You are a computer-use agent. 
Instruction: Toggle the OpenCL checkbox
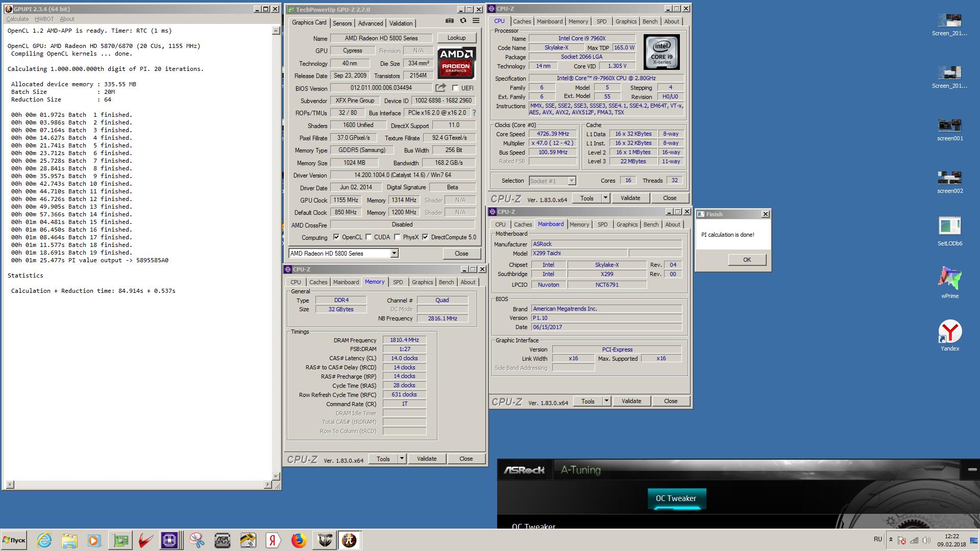pyautogui.click(x=336, y=237)
